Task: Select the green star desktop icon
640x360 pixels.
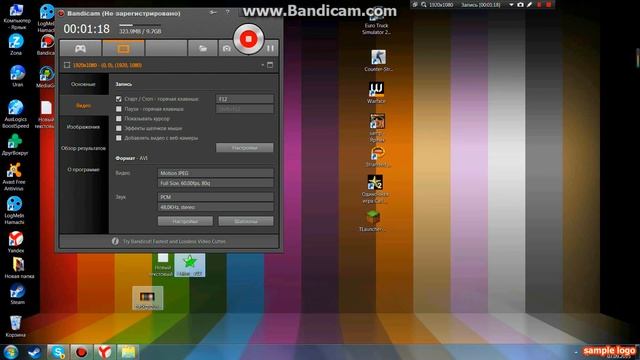Action: 190,264
